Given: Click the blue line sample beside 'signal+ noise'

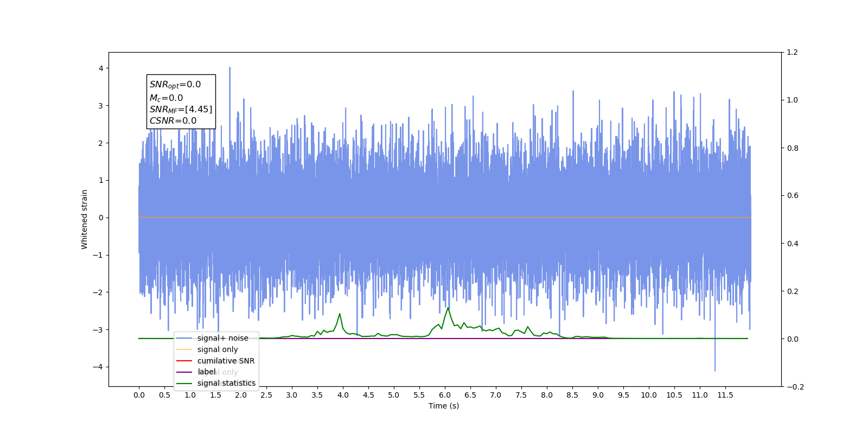Looking at the screenshot, I should coord(184,338).
